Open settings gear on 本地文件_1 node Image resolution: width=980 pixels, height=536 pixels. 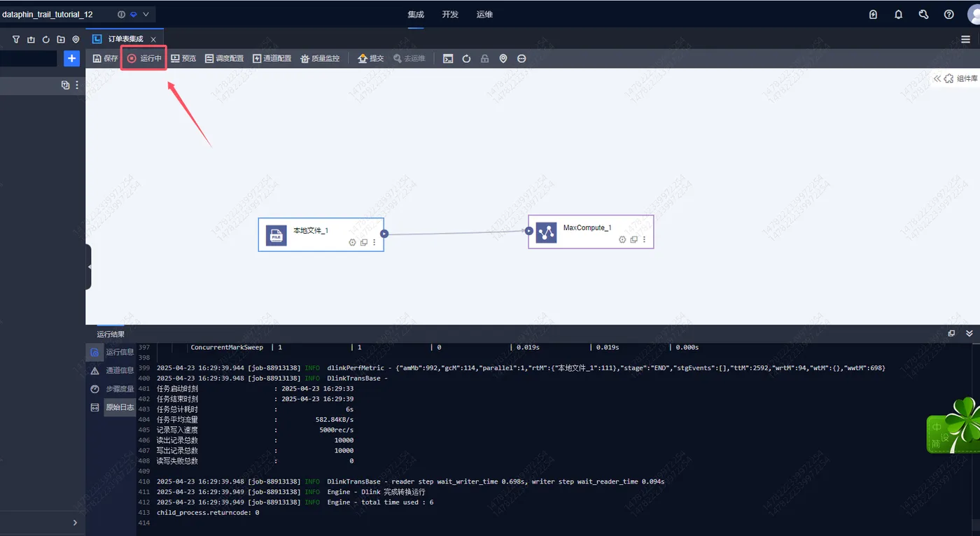[x=352, y=242]
